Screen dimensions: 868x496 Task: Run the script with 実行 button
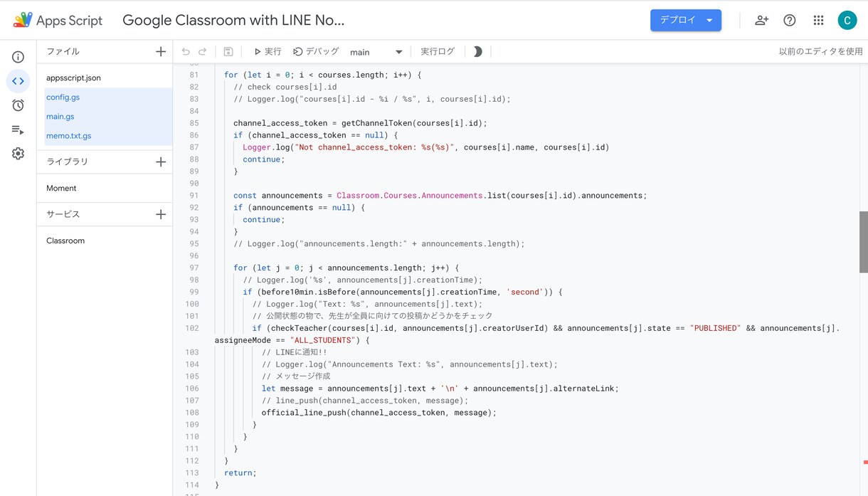[x=268, y=51]
